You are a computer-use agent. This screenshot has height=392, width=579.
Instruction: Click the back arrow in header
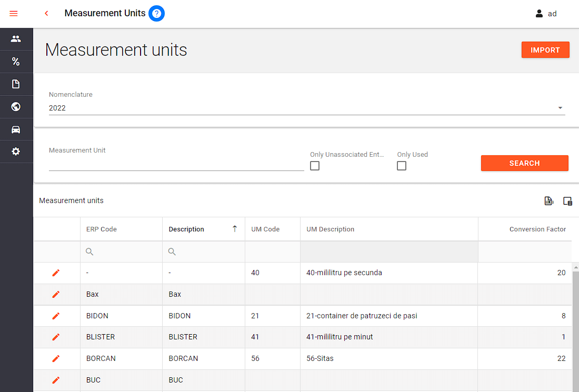46,13
